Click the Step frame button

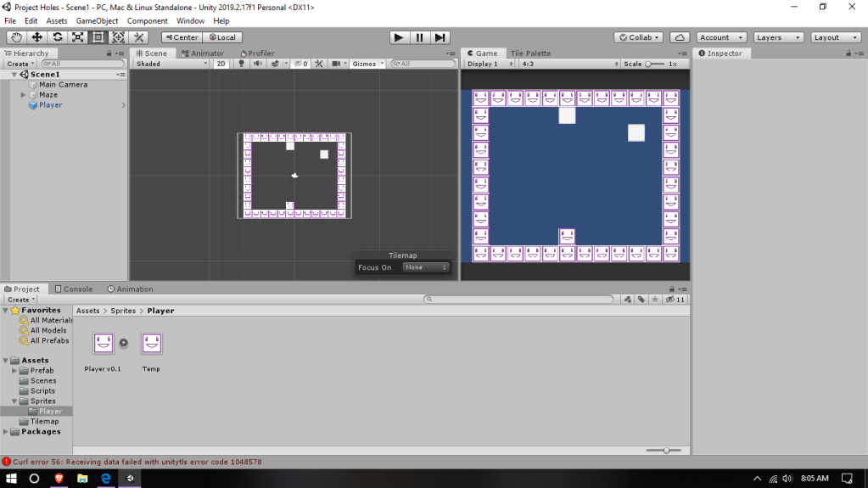tap(440, 37)
